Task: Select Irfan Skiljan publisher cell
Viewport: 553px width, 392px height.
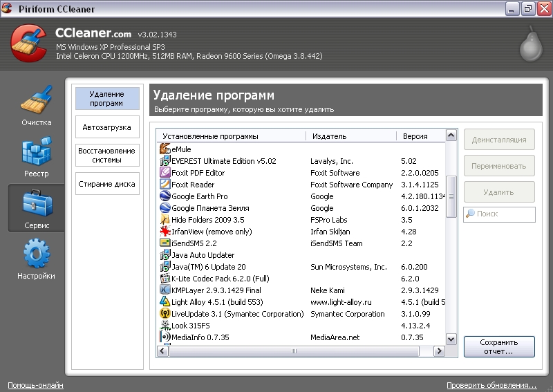Action: [330, 232]
